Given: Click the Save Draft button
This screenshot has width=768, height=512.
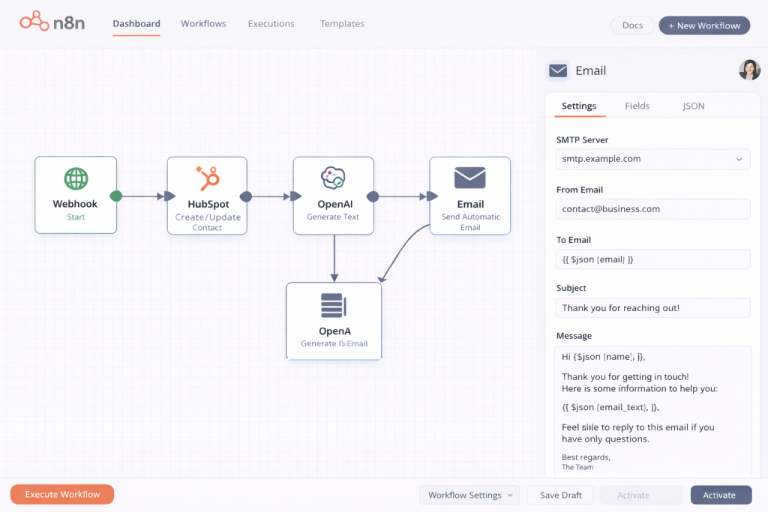Looking at the screenshot, I should coord(560,495).
